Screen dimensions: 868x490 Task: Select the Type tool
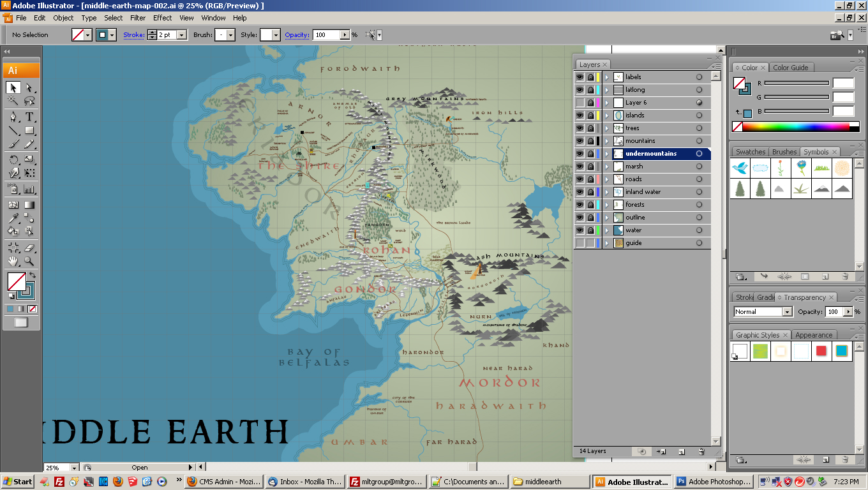tap(29, 117)
